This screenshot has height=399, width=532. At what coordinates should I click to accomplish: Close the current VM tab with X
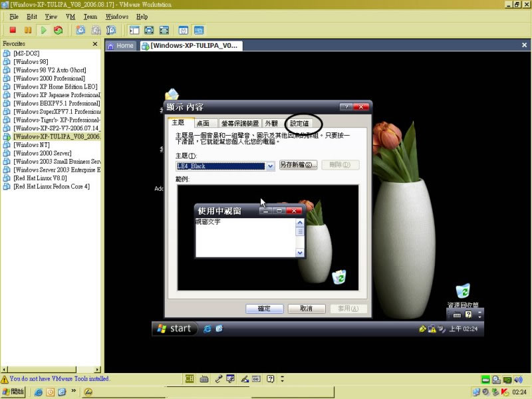(524, 45)
